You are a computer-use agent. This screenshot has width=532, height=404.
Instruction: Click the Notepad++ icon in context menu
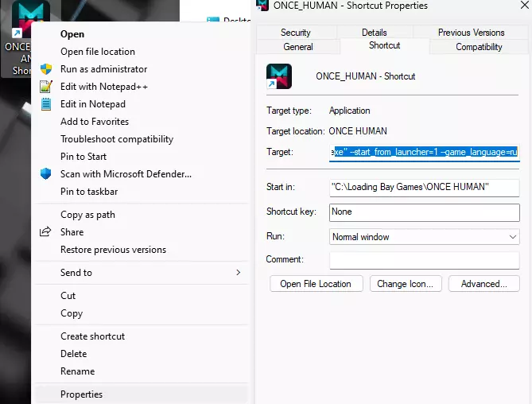click(46, 87)
